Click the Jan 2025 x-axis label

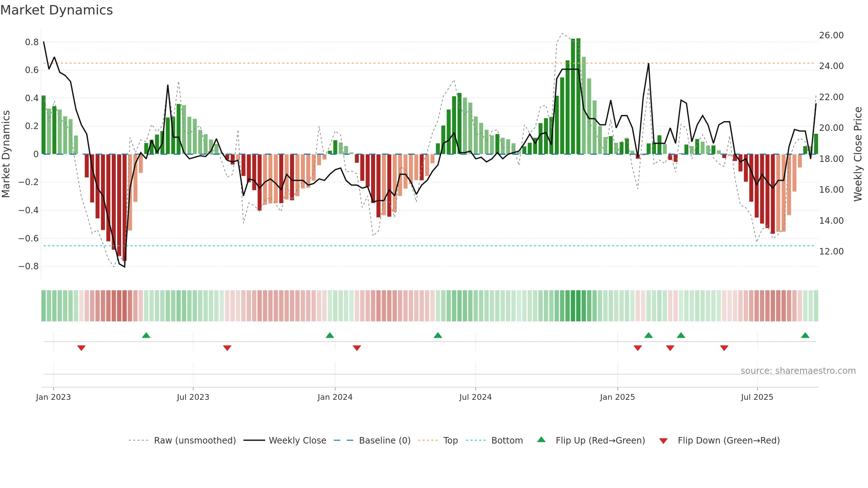coord(618,397)
